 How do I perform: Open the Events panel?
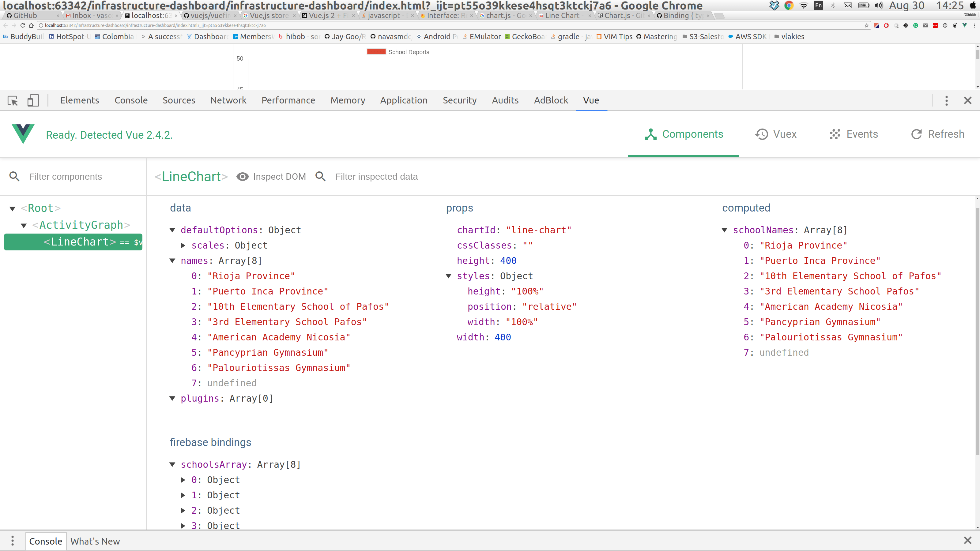coord(854,134)
